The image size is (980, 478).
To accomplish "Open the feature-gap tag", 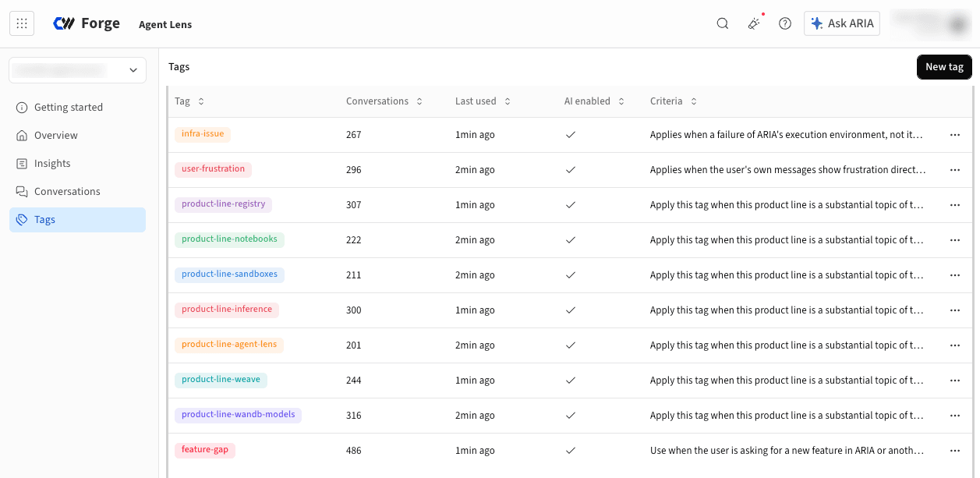I will coord(205,450).
